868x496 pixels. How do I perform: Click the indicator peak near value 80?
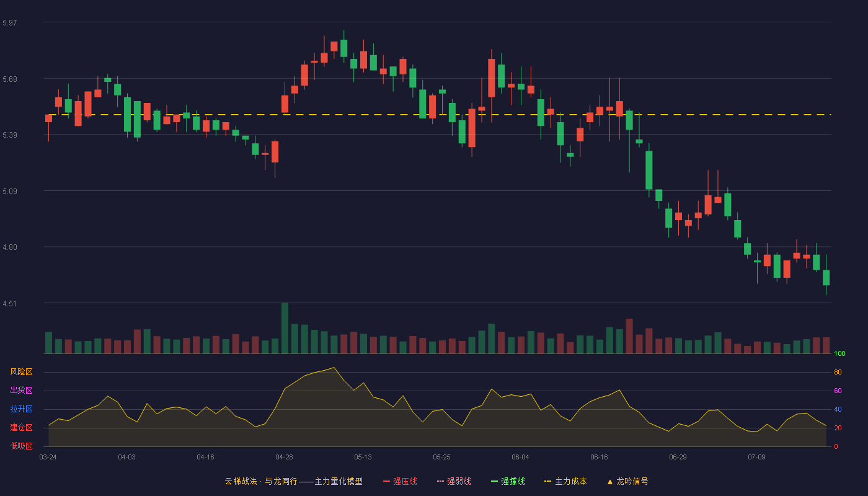(334, 368)
